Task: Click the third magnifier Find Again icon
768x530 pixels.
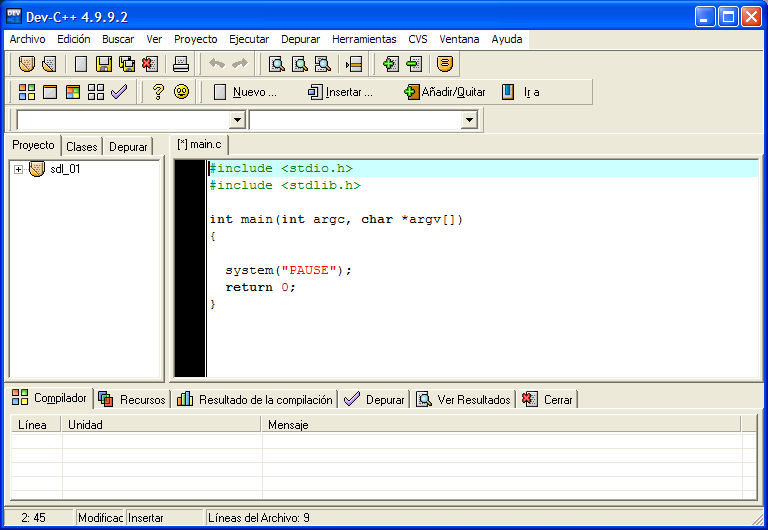Action: point(323,64)
